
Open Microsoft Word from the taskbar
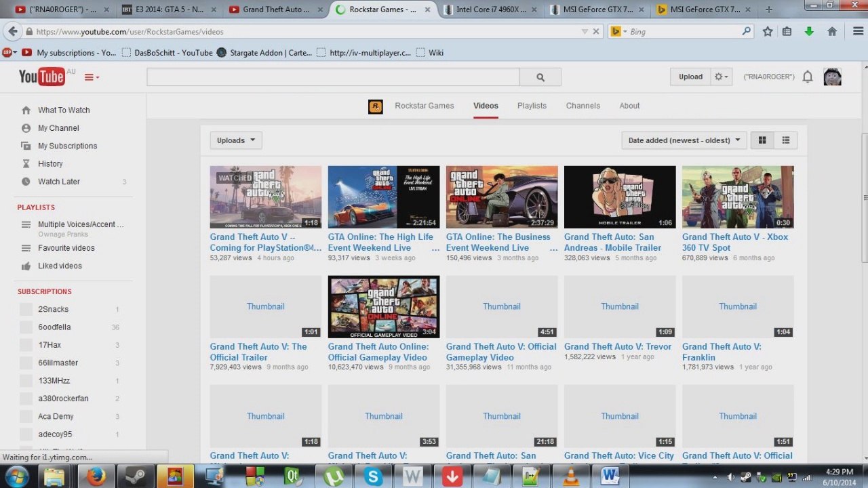point(610,476)
